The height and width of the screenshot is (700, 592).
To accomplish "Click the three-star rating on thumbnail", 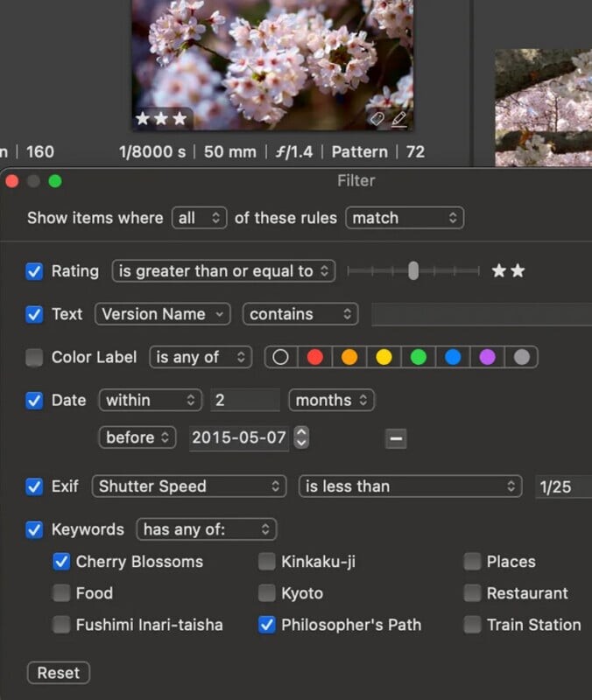I will pyautogui.click(x=160, y=118).
